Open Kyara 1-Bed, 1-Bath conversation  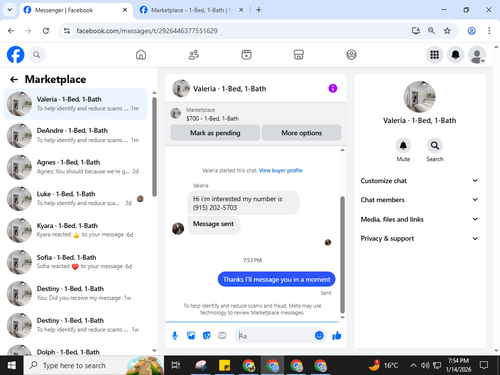pos(75,230)
